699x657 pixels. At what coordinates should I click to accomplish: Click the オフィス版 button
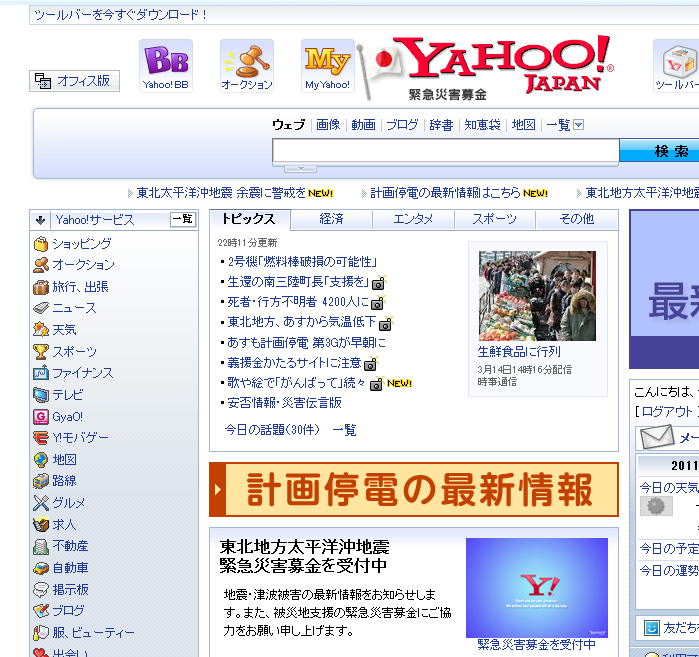pos(74,81)
